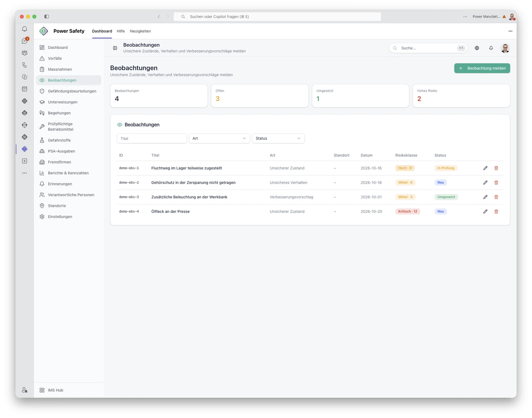This screenshot has width=532, height=418.
Task: Open the language globe icon
Action: point(477,48)
